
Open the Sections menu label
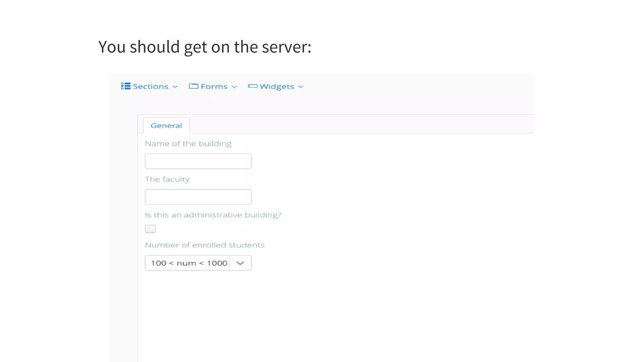coord(150,86)
